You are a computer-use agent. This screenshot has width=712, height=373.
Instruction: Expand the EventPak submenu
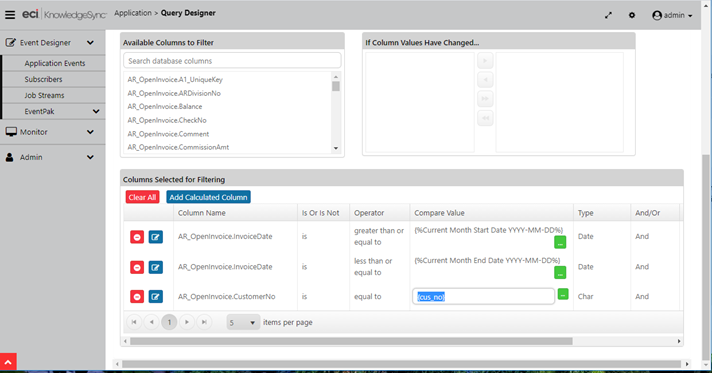(x=96, y=111)
